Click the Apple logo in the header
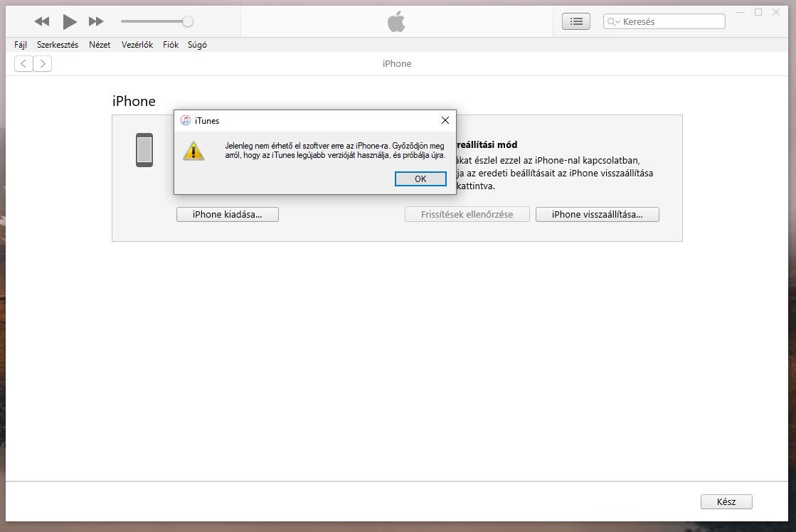Screen dimensions: 796x532 [x=396, y=21]
